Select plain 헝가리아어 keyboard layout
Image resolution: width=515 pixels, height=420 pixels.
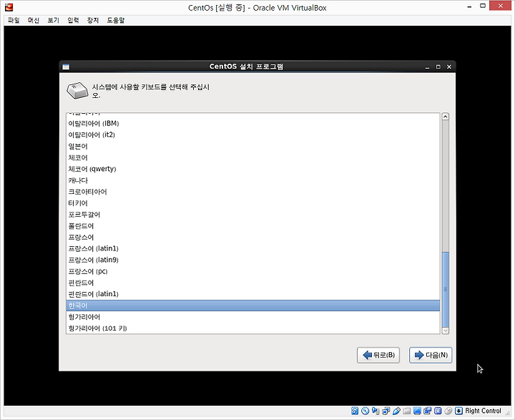pyautogui.click(x=253, y=317)
